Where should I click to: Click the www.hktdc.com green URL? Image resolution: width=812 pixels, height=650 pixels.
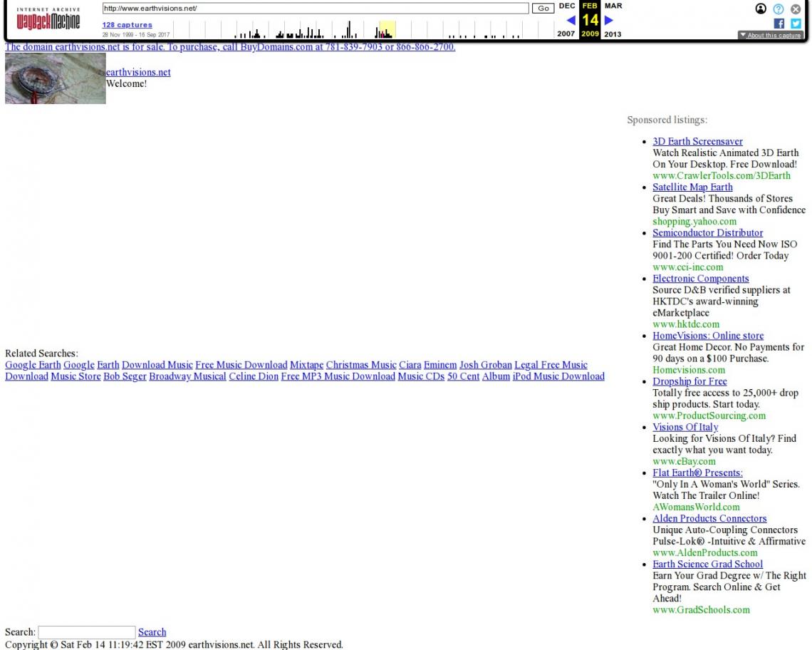tap(686, 324)
